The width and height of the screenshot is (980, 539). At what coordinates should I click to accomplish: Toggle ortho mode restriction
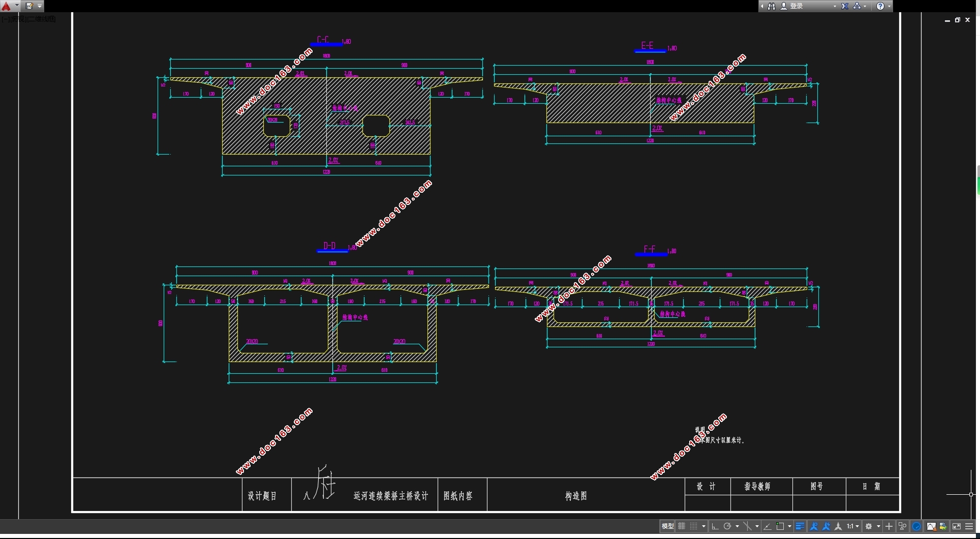715,526
